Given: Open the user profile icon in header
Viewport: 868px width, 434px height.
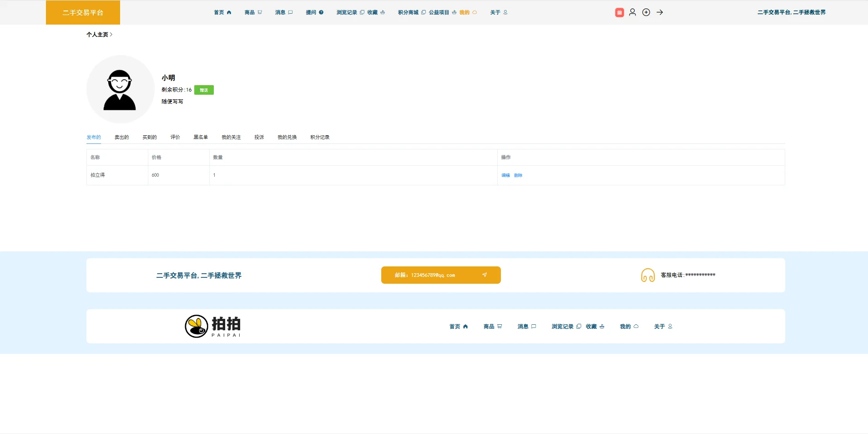Looking at the screenshot, I should point(632,12).
